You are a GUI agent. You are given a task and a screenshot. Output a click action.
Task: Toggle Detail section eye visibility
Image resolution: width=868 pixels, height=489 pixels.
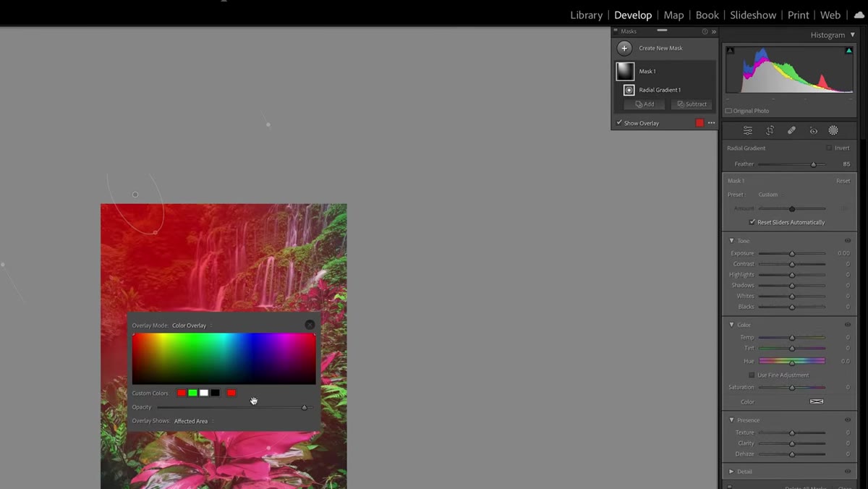coord(848,472)
